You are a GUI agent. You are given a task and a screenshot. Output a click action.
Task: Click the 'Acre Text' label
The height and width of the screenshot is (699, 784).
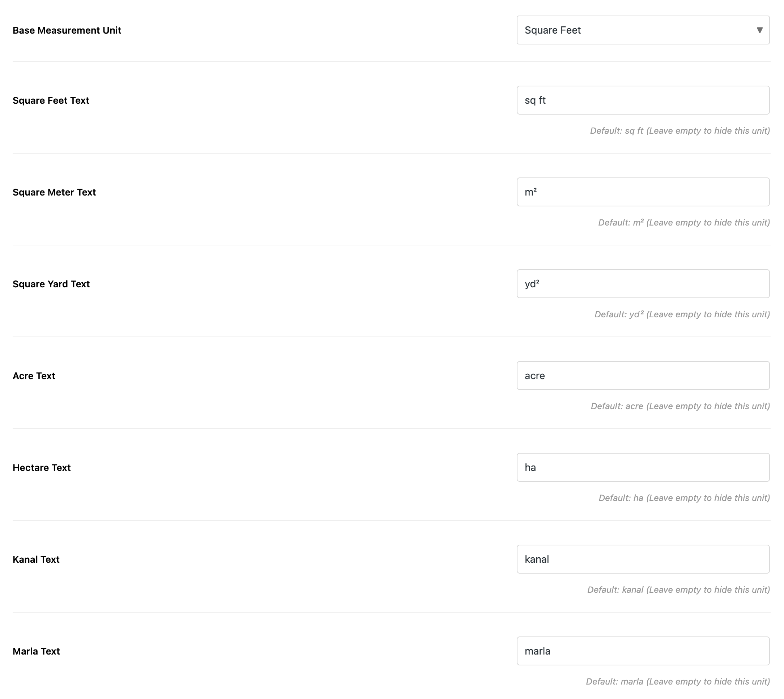(x=34, y=376)
